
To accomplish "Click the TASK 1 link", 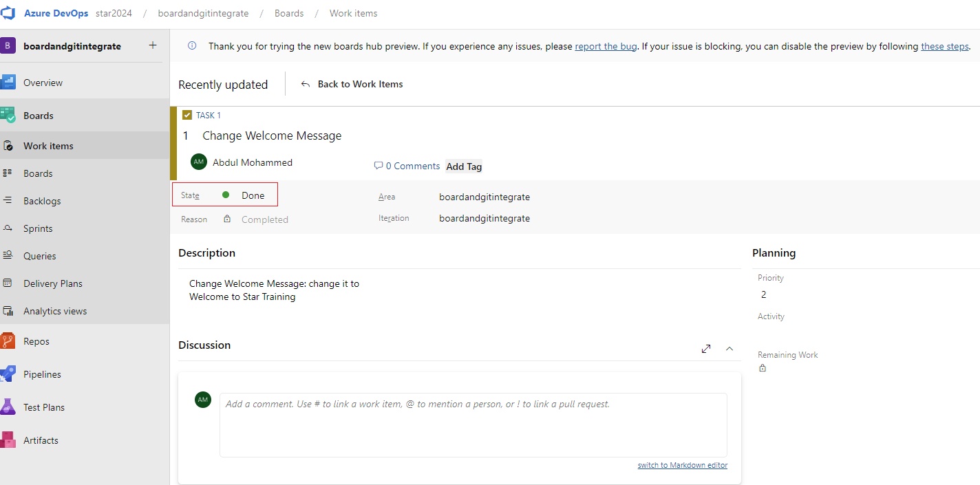I will tap(209, 115).
